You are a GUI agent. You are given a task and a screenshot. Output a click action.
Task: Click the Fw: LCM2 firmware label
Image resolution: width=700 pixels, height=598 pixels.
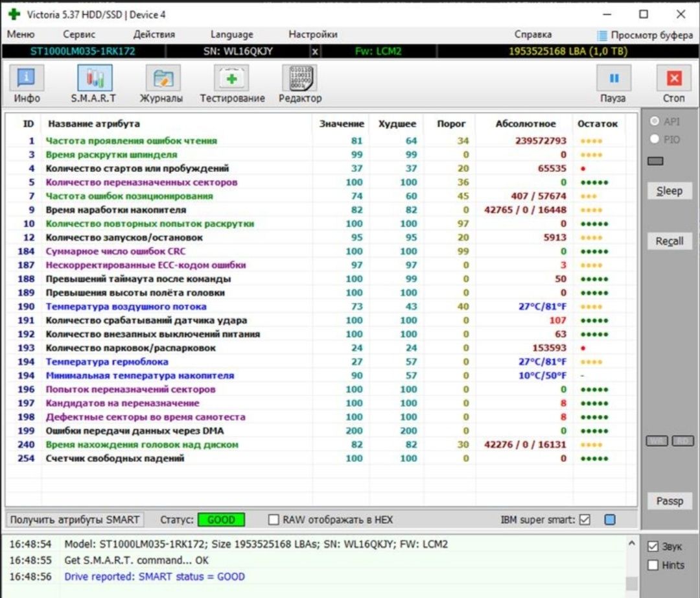378,51
